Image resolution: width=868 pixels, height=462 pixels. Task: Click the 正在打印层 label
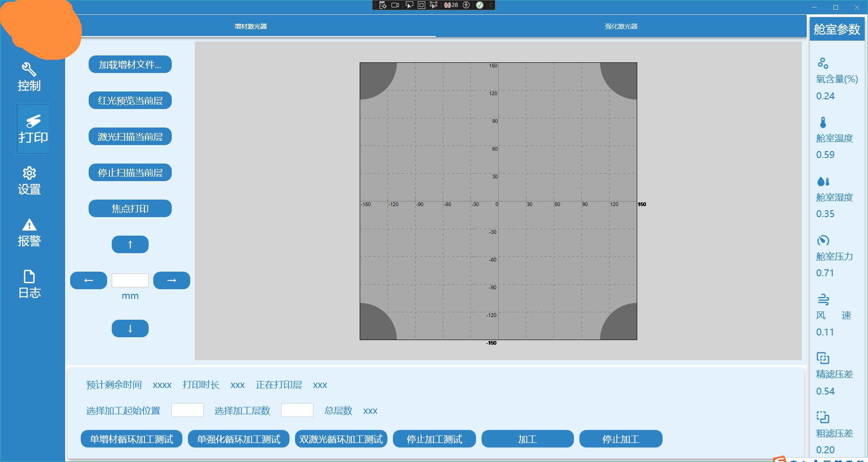[279, 385]
